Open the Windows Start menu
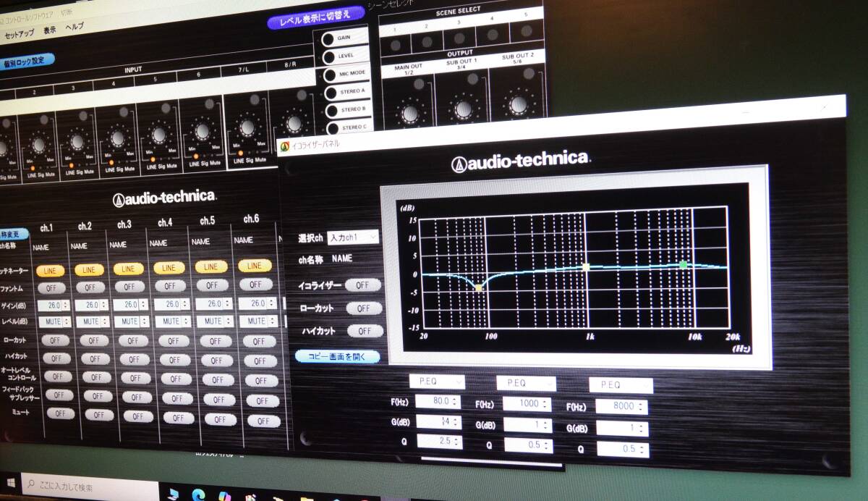 click(x=12, y=484)
